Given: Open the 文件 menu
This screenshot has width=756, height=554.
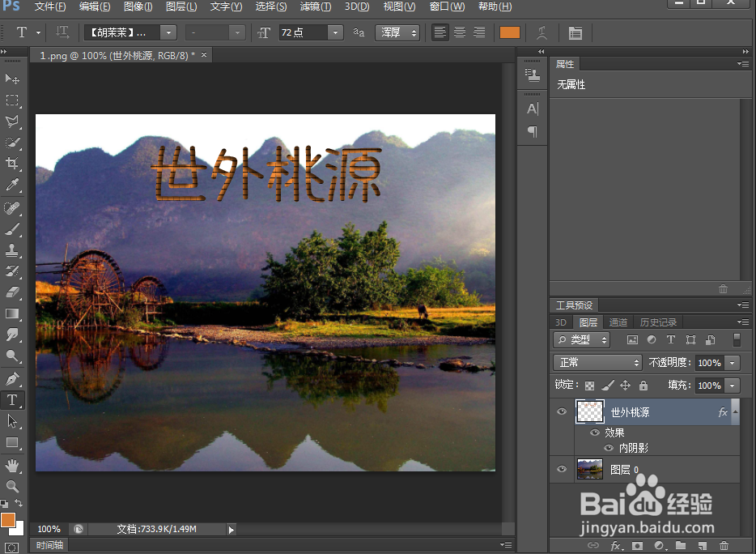Looking at the screenshot, I should click(50, 6).
